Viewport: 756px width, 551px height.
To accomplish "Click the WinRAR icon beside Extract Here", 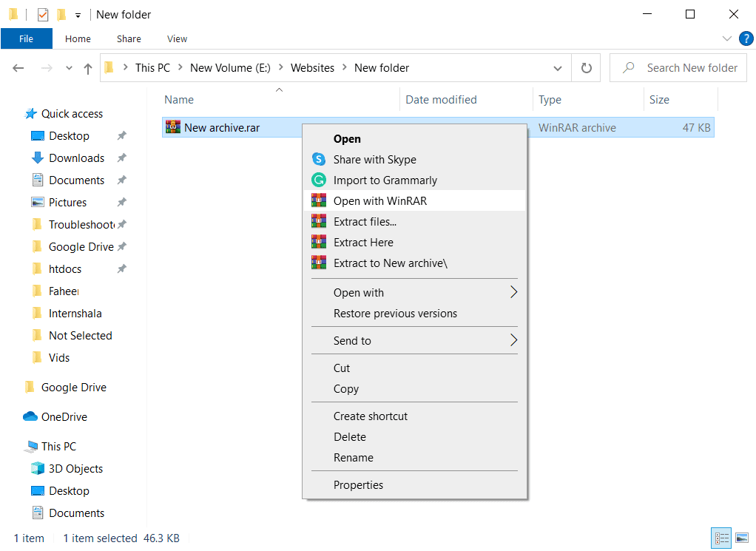I will point(319,242).
